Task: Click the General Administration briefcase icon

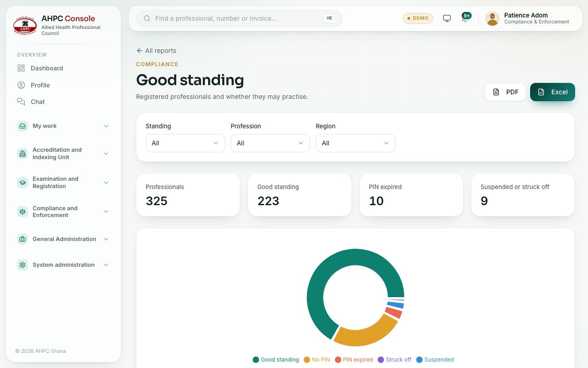Action: click(x=23, y=239)
